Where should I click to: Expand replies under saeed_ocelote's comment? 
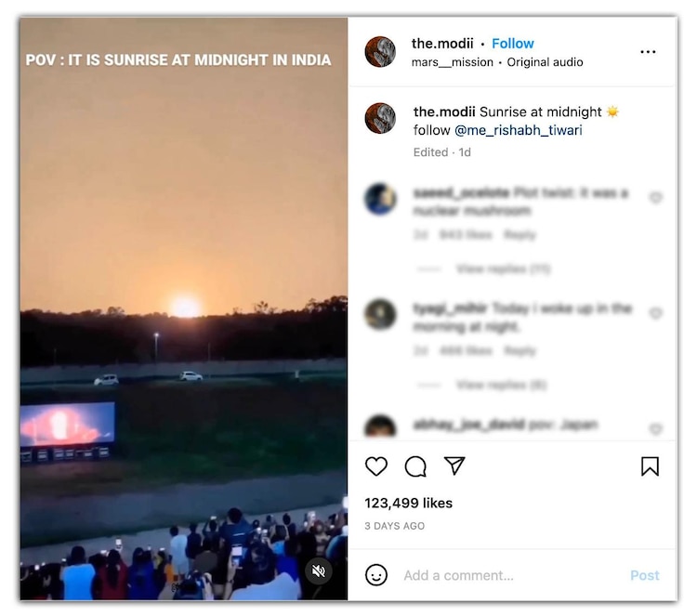pyautogui.click(x=503, y=269)
